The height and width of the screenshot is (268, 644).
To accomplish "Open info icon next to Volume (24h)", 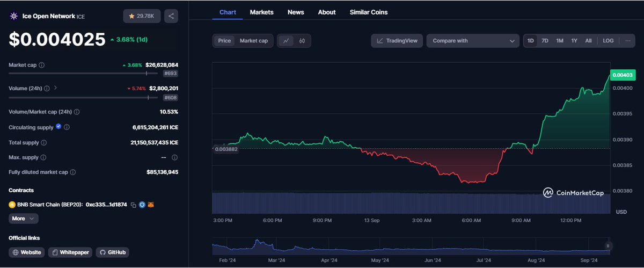I will (47, 88).
